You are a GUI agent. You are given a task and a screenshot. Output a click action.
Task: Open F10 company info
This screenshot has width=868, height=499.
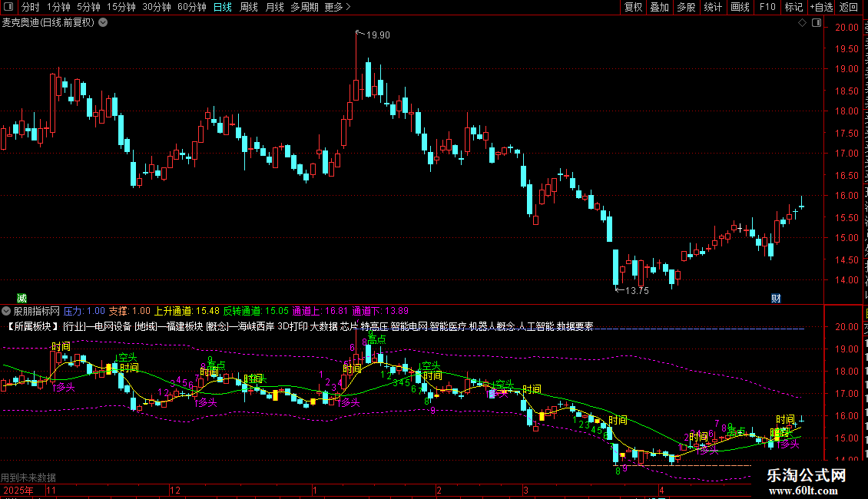pyautogui.click(x=767, y=7)
